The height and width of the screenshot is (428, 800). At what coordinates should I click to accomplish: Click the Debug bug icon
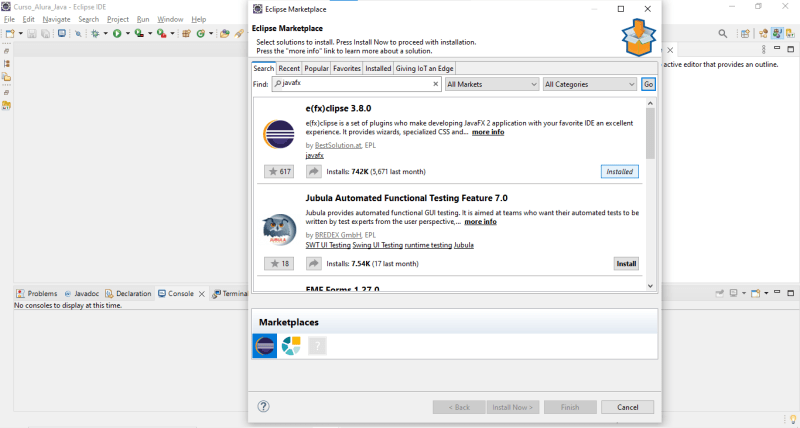95,34
